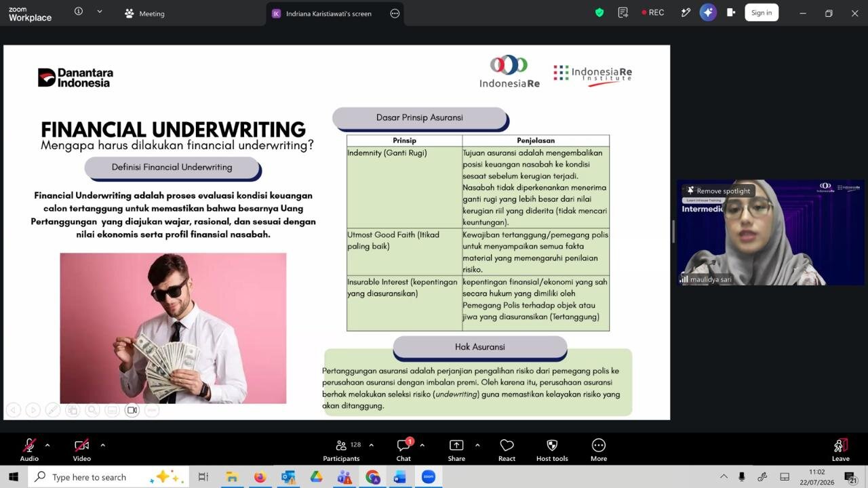The image size is (868, 488).
Task: Click the green encryption shield icon
Action: coord(599,12)
